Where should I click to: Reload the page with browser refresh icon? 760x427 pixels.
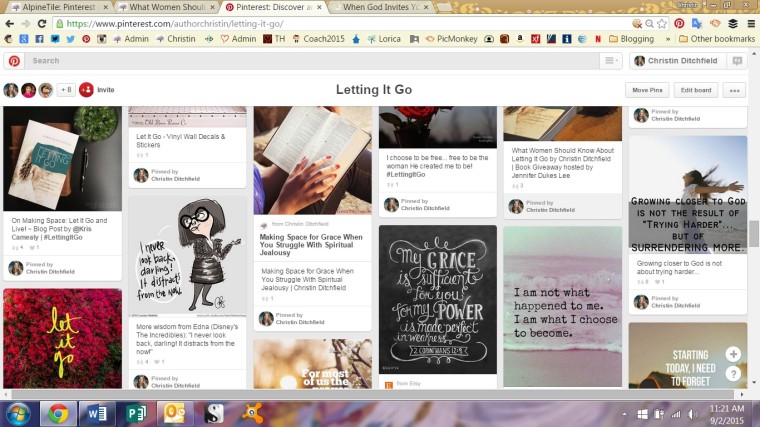coord(42,23)
